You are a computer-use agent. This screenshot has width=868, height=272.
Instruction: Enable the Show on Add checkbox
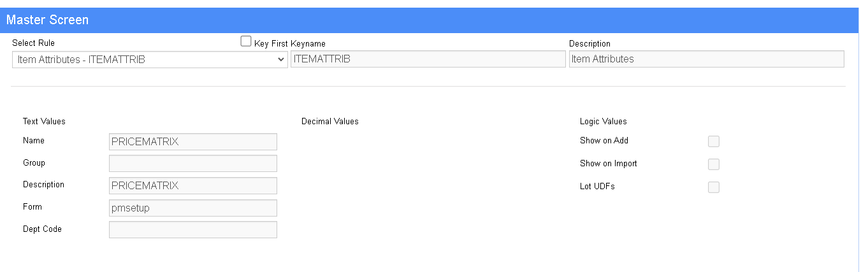pos(714,141)
